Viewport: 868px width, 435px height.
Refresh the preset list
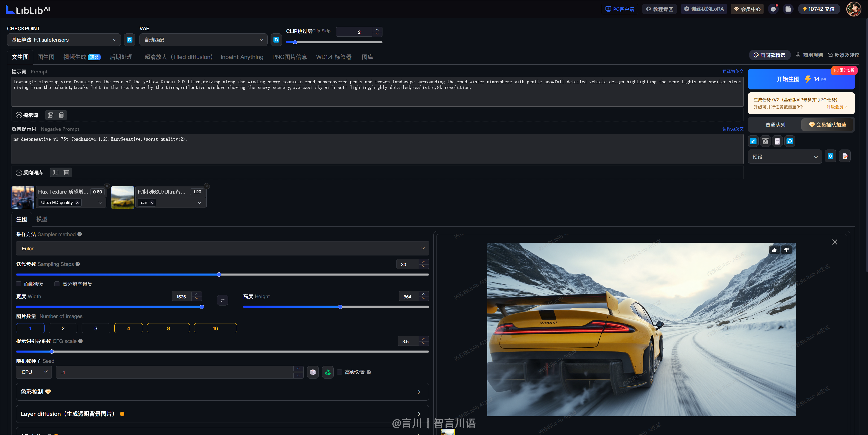831,156
